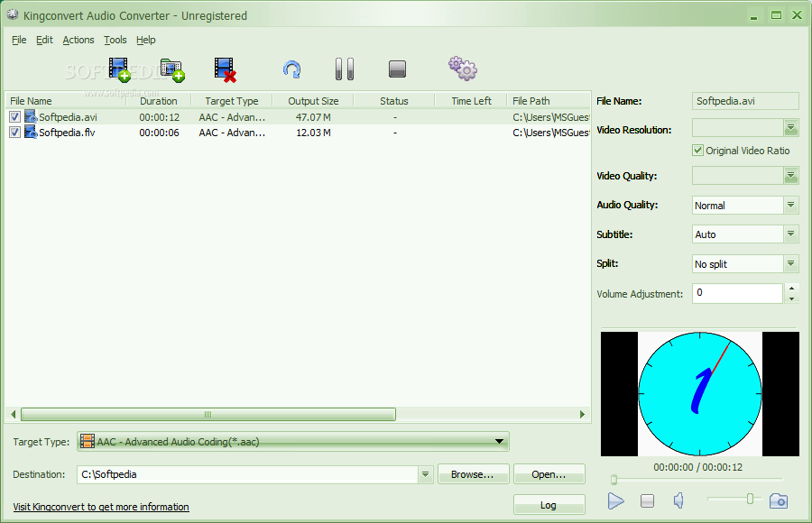Open the Video Resolution dropdown
812x523 pixels.
[790, 127]
